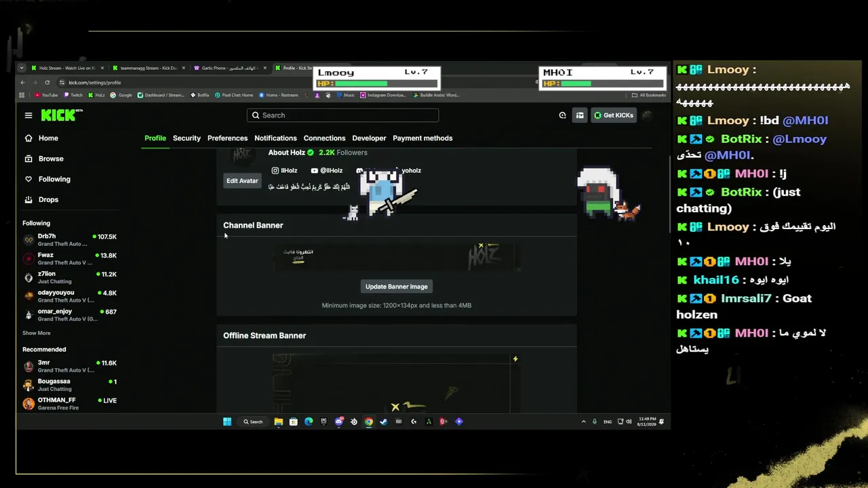The width and height of the screenshot is (868, 488).
Task: Open the Chrome tab search dropdown
Action: tap(22, 68)
